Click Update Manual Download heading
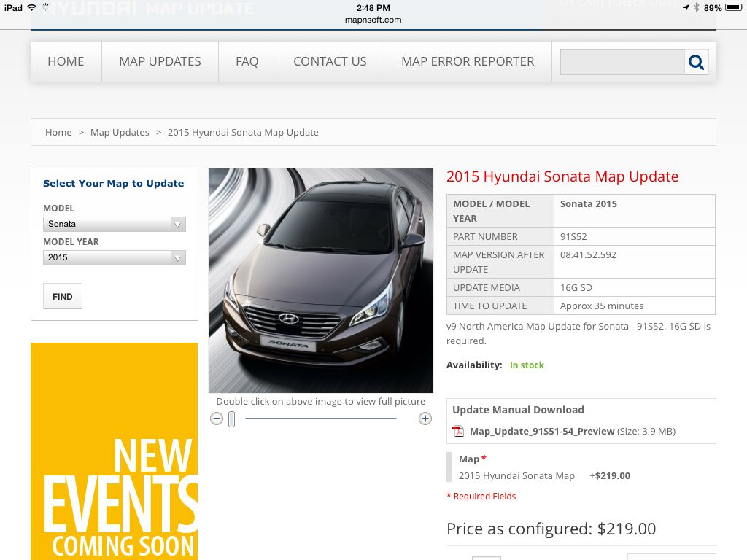Image resolution: width=747 pixels, height=560 pixels. click(518, 410)
